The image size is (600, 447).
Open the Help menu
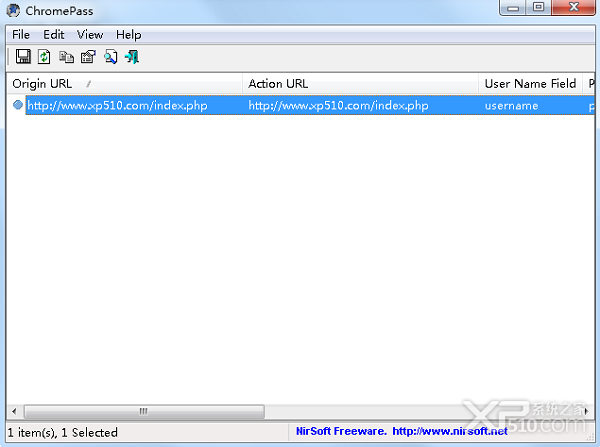[129, 35]
